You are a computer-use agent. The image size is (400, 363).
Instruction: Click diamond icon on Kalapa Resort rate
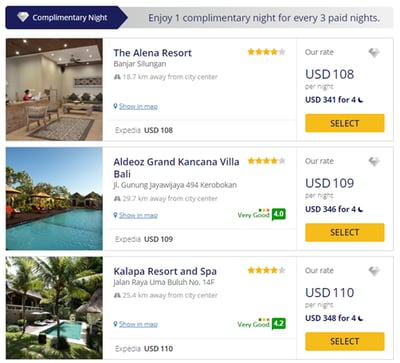(374, 271)
